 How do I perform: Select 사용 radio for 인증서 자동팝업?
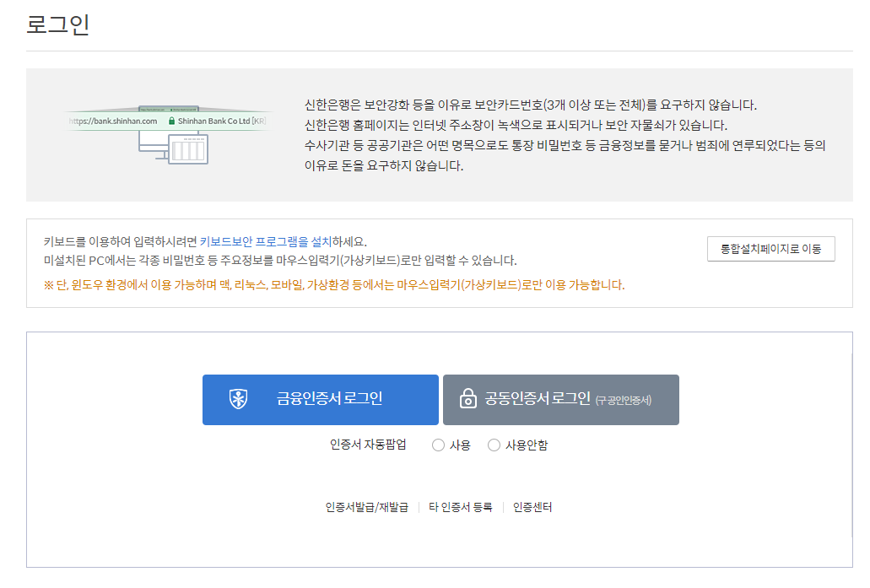pos(438,445)
